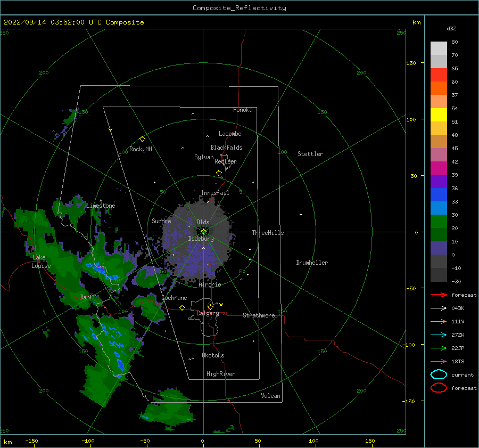The image size is (479, 448).
Task: Click the HighRiver town label
Action: click(x=221, y=374)
